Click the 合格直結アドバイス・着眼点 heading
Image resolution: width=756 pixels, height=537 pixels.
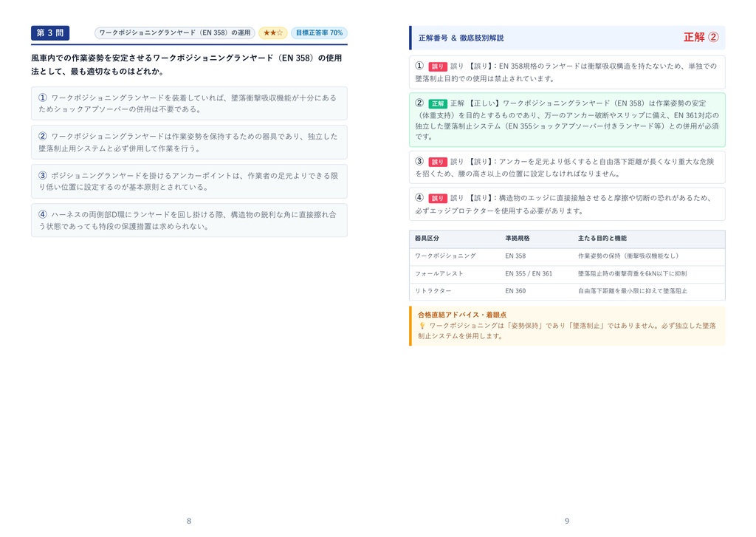(x=462, y=315)
